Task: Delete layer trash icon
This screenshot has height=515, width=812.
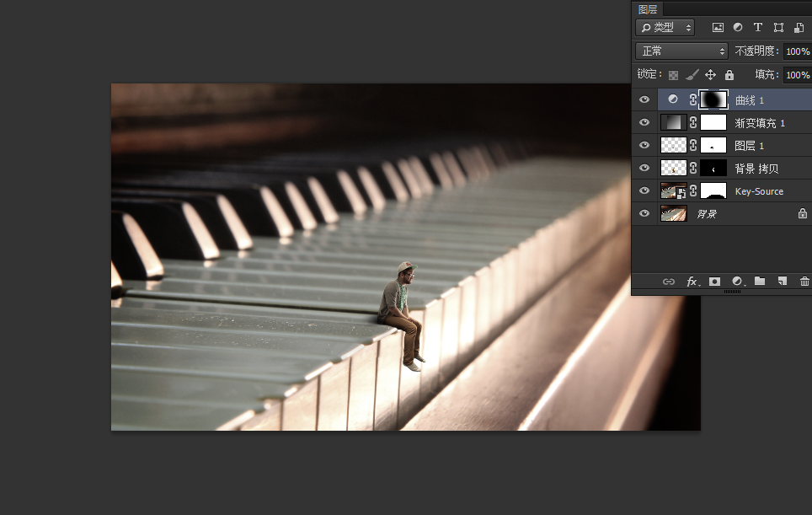Action: tap(804, 281)
